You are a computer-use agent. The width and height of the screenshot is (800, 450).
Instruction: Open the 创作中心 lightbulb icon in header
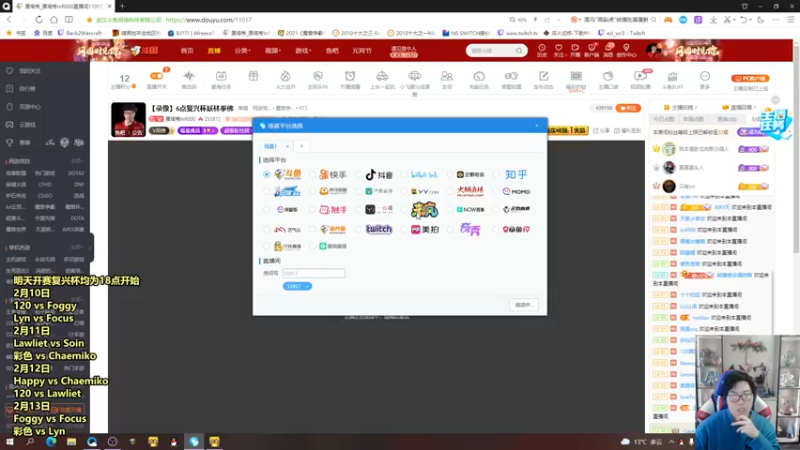click(626, 50)
